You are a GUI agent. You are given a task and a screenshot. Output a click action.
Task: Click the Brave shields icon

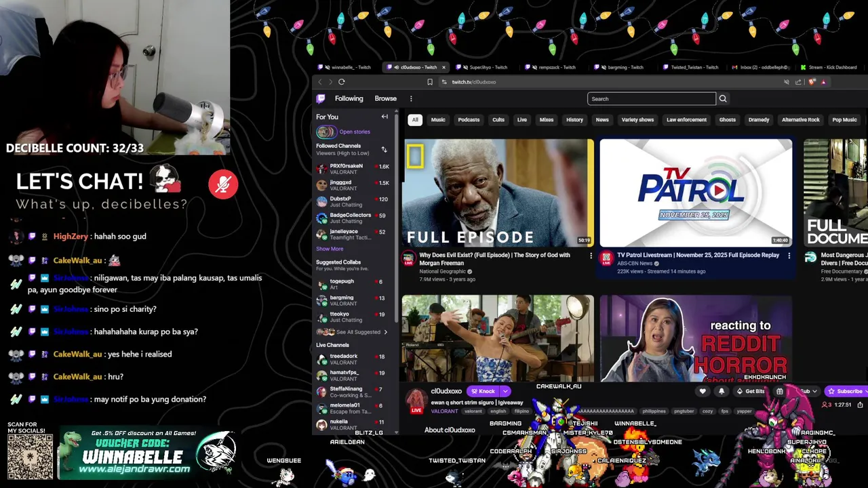click(812, 82)
